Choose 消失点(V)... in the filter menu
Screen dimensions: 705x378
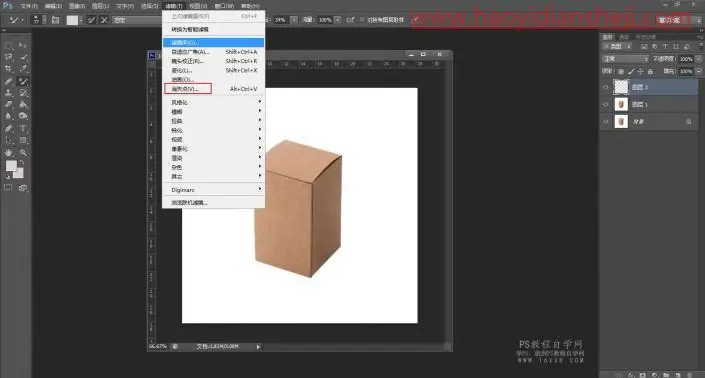tap(214, 89)
